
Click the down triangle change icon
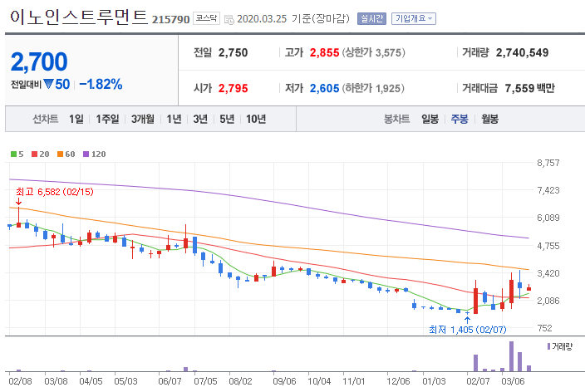pyautogui.click(x=48, y=84)
